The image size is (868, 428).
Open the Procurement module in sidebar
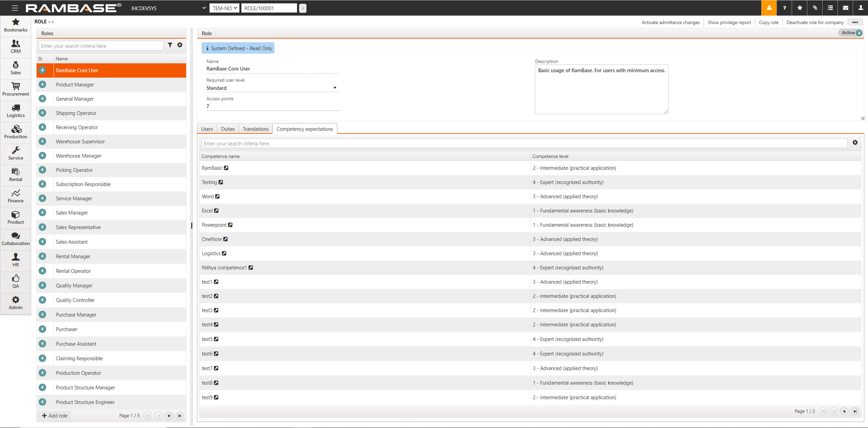click(x=16, y=89)
